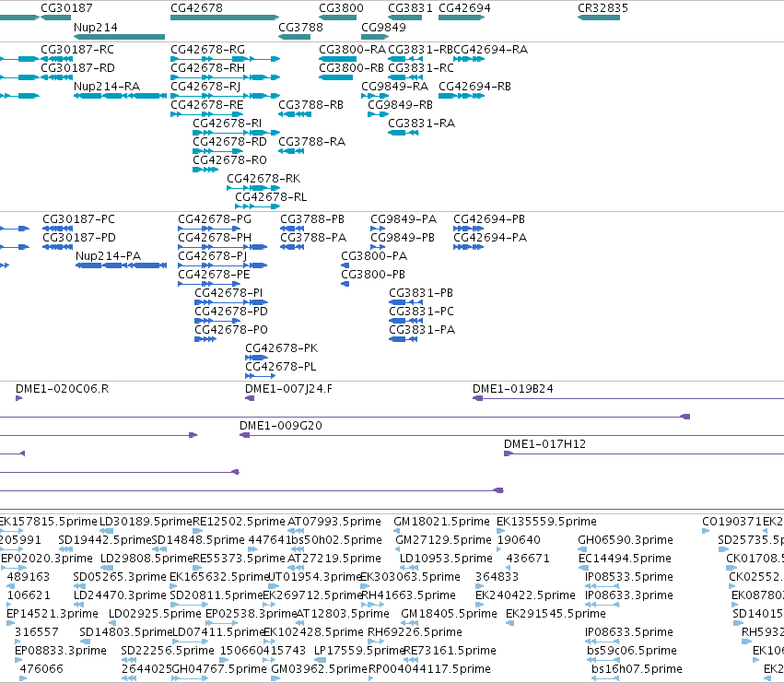
Task: Open EST label SD22256.5prime
Action: pyautogui.click(x=168, y=651)
